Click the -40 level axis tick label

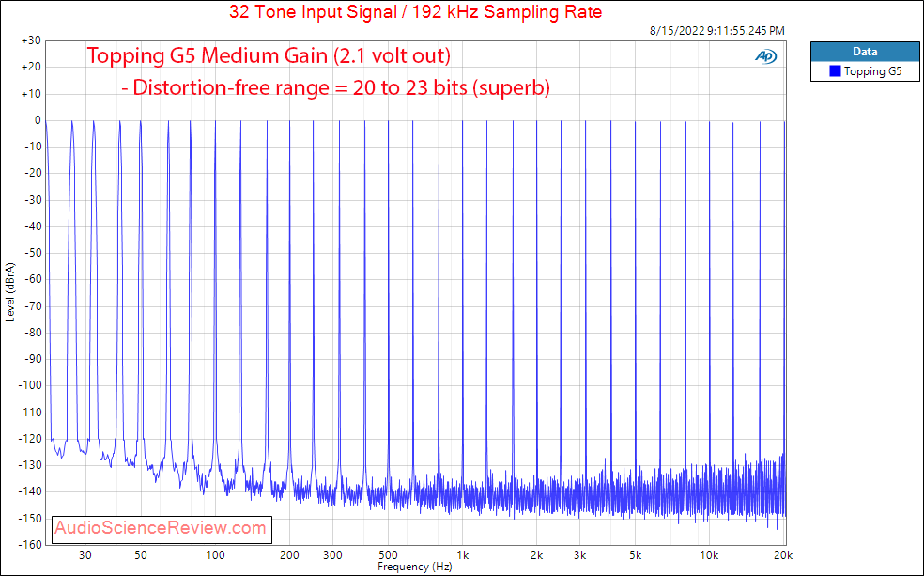pos(32,226)
